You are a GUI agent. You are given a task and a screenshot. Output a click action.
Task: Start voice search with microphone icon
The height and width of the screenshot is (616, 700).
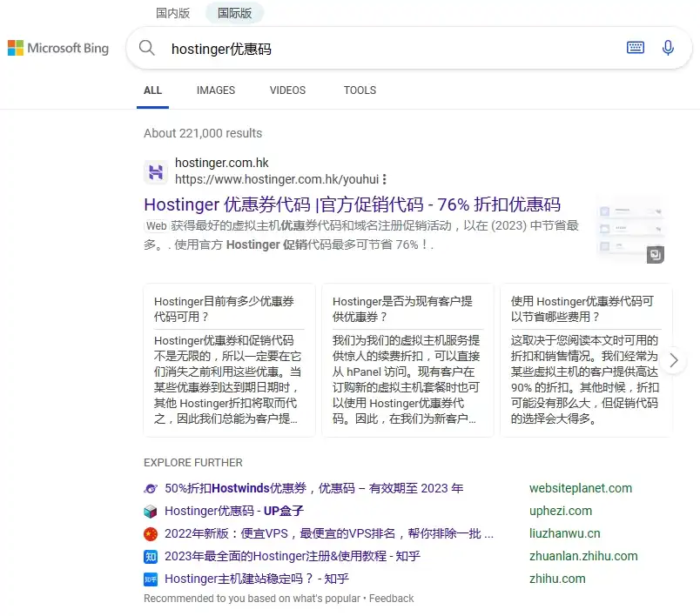(668, 48)
